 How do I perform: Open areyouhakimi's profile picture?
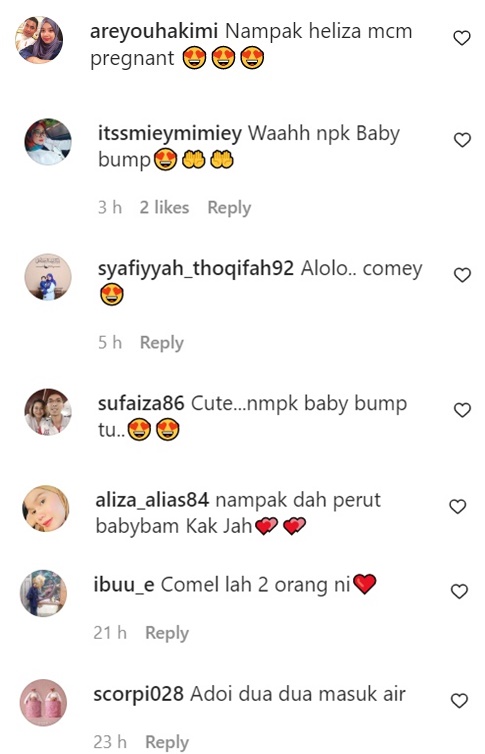[x=39, y=40]
